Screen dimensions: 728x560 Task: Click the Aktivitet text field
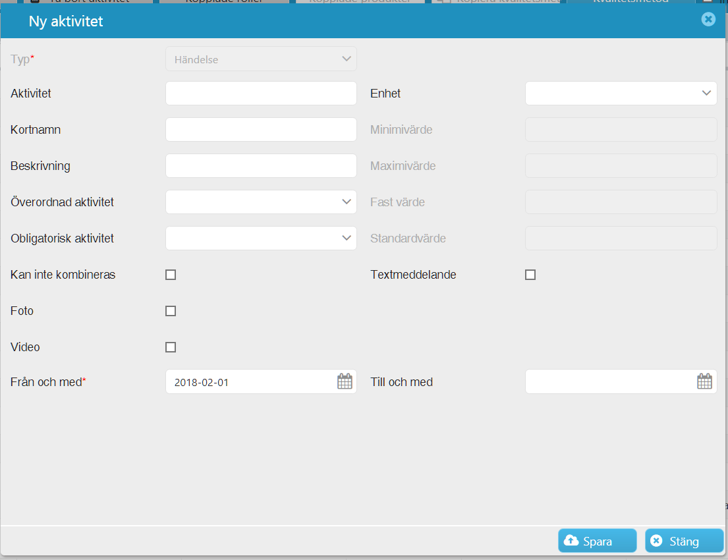[x=261, y=94]
